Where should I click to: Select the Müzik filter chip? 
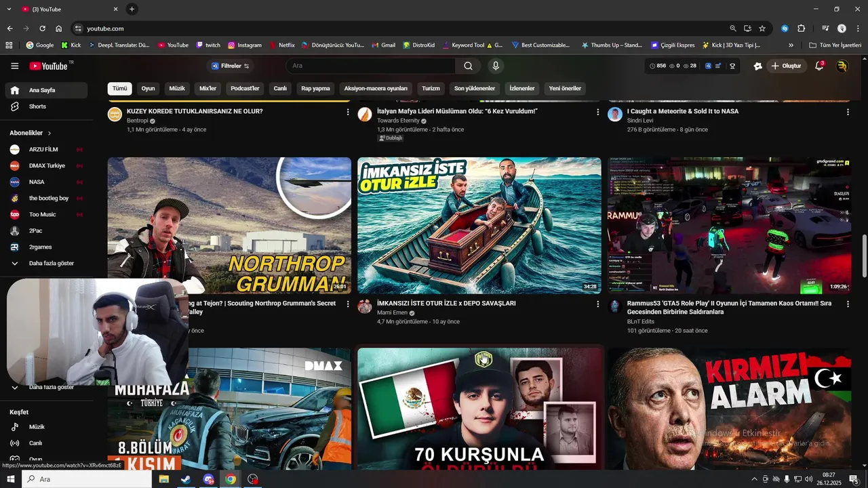click(177, 89)
